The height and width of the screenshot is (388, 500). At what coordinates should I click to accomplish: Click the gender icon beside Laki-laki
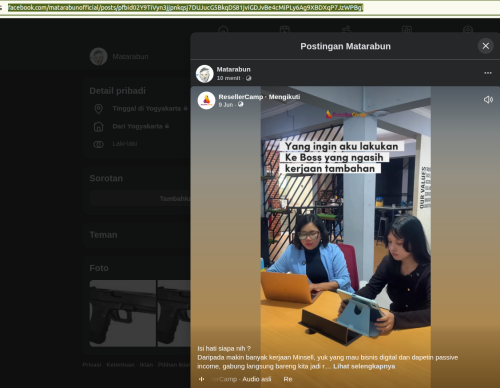[98, 144]
